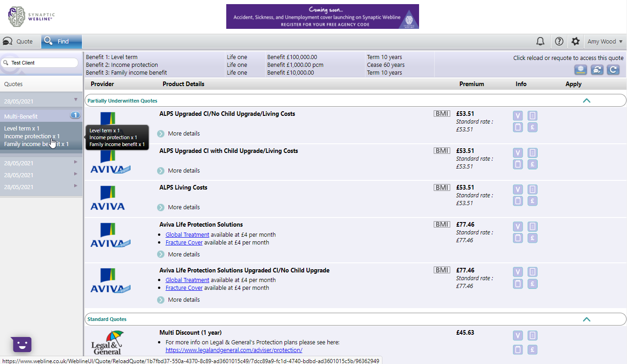Image resolution: width=627 pixels, height=364 pixels.
Task: Expand More details for ALPS Upgraded CI/No Child Upgrade/Living Costs
Action: tap(179, 134)
